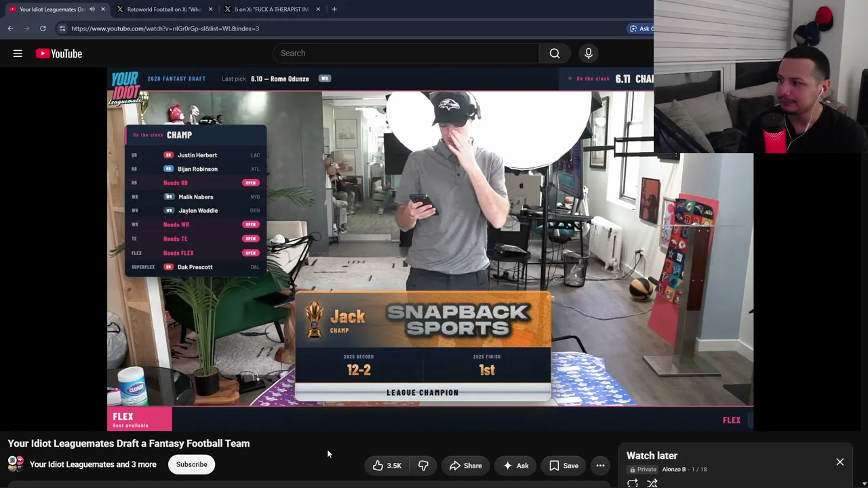Open the YouTube hamburger guide menu
Screen dimensions: 868x488
tap(18, 54)
